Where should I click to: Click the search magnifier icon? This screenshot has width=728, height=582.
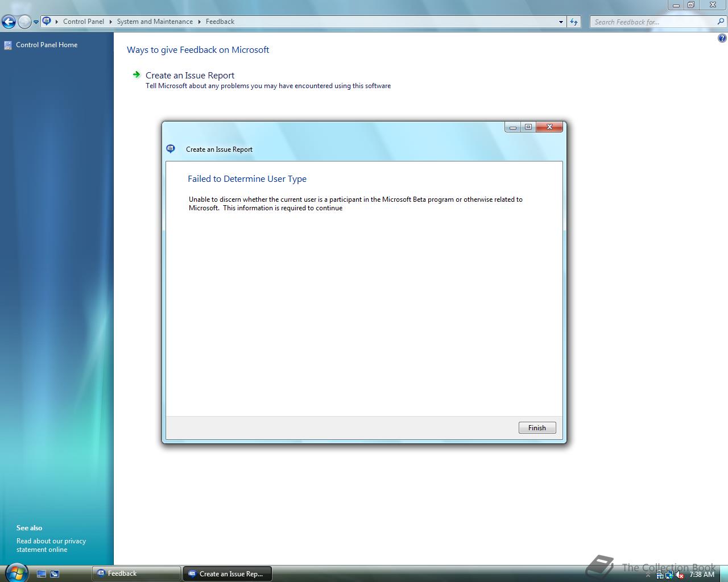coord(721,22)
